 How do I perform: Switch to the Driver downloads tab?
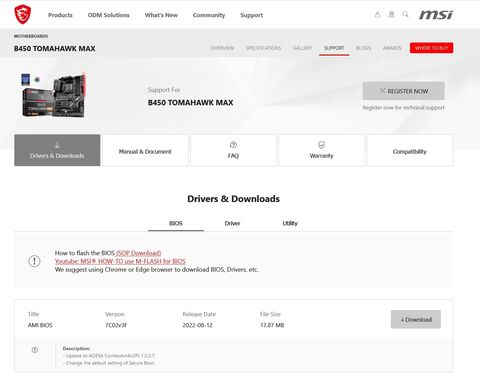(x=232, y=223)
